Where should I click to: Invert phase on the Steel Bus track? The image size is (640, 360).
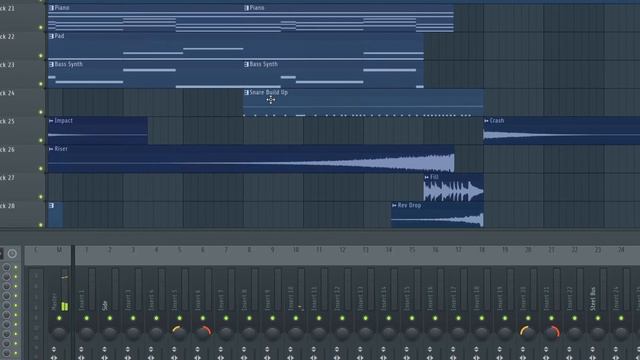pos(593,349)
